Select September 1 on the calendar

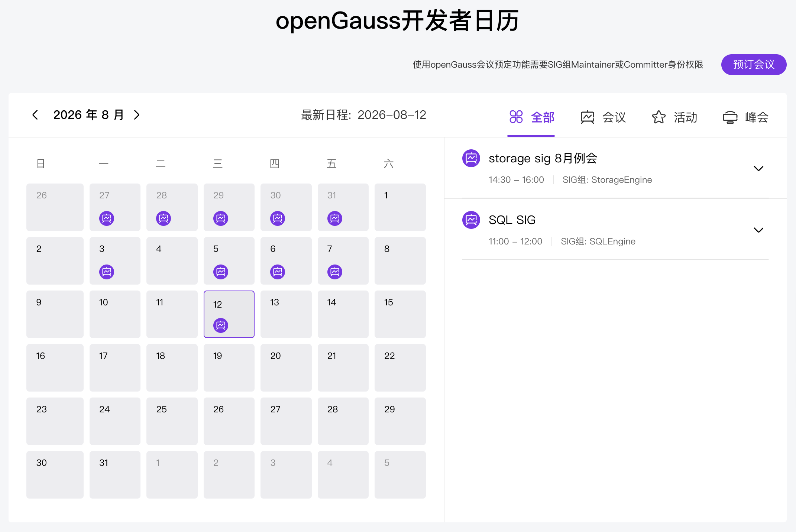(172, 475)
